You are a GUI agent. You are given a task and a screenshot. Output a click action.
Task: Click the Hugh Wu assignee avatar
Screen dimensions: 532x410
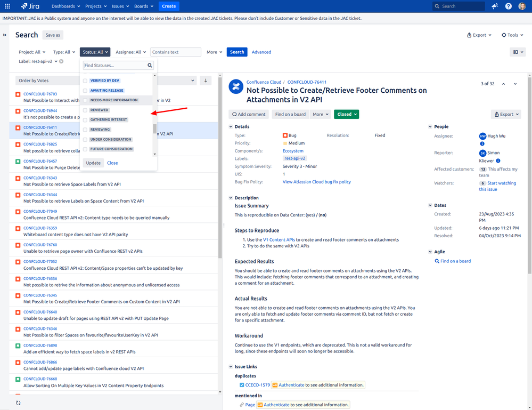click(482, 136)
